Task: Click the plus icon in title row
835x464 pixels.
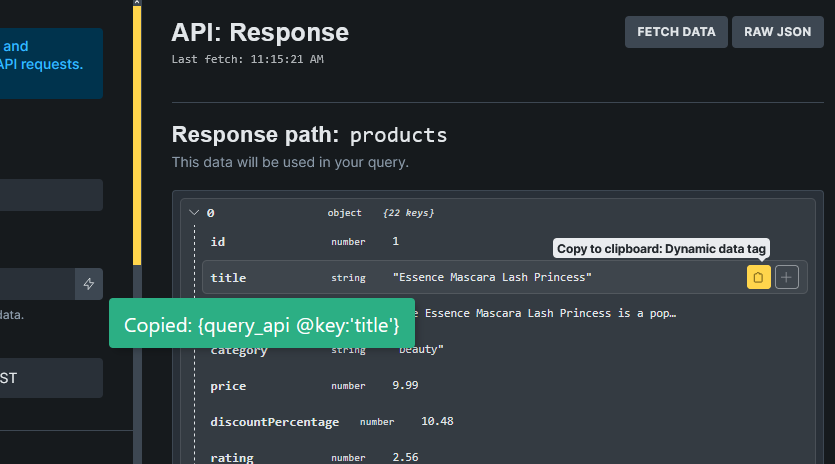Action: 787,277
